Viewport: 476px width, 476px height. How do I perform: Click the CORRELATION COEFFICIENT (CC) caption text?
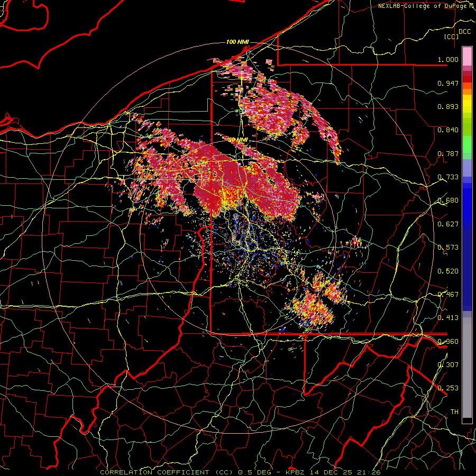(x=167, y=472)
